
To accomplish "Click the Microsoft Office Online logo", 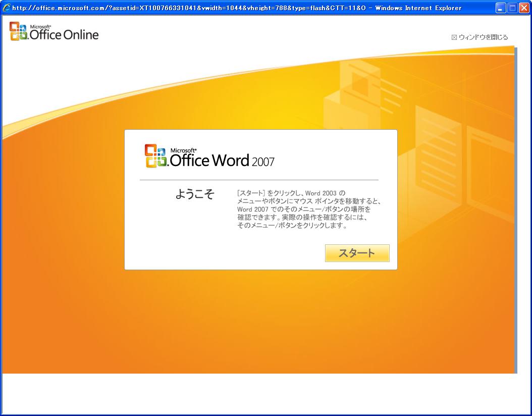I will (54, 32).
